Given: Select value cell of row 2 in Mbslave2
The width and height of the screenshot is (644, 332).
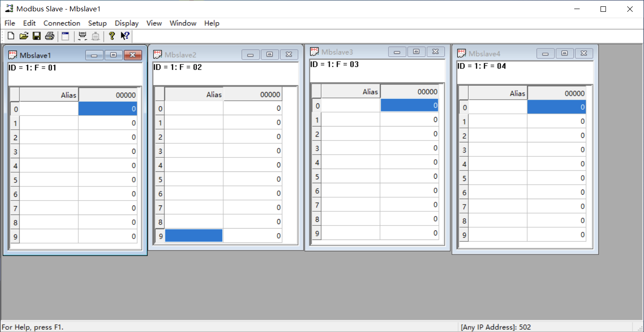Looking at the screenshot, I should (253, 137).
